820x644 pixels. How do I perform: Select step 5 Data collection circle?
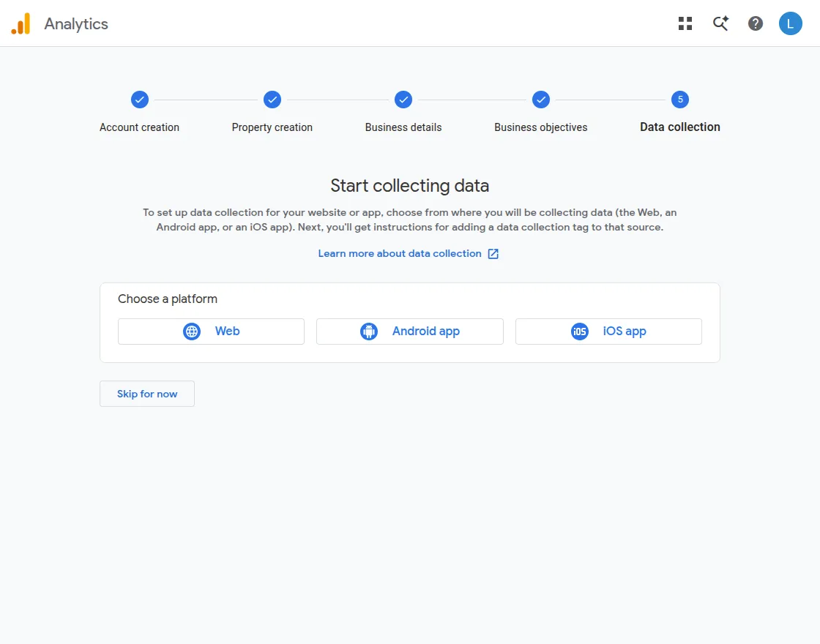[x=680, y=100]
